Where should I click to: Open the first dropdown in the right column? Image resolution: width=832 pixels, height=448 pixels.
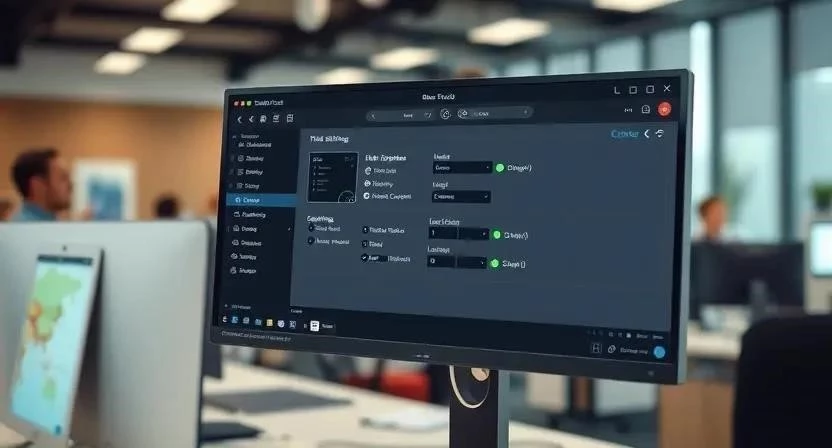(462, 168)
